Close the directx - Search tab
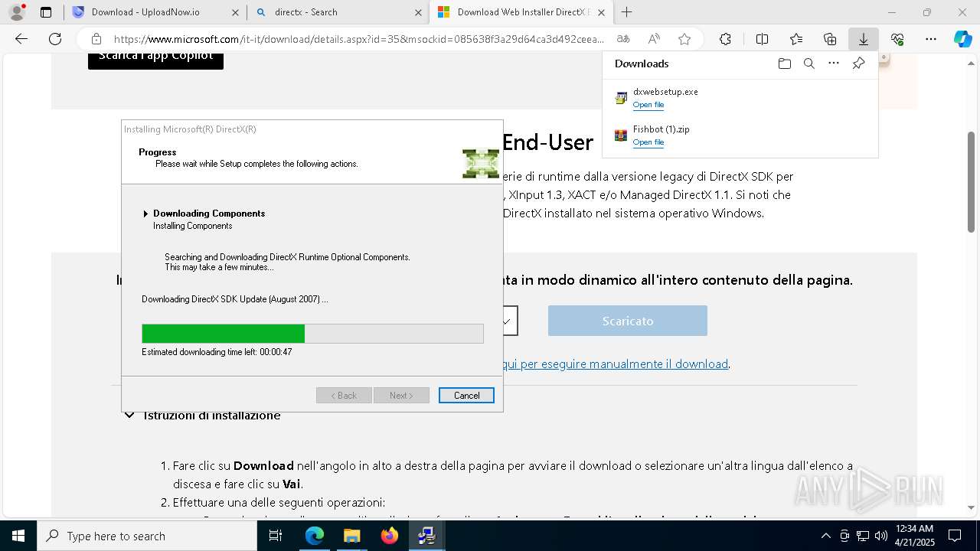The width and height of the screenshot is (980, 551). [418, 12]
